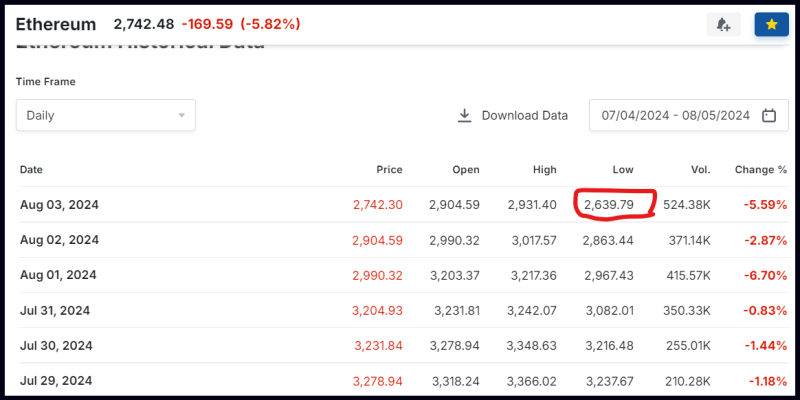The height and width of the screenshot is (400, 800).
Task: Click the download arrow icon
Action: 464,115
